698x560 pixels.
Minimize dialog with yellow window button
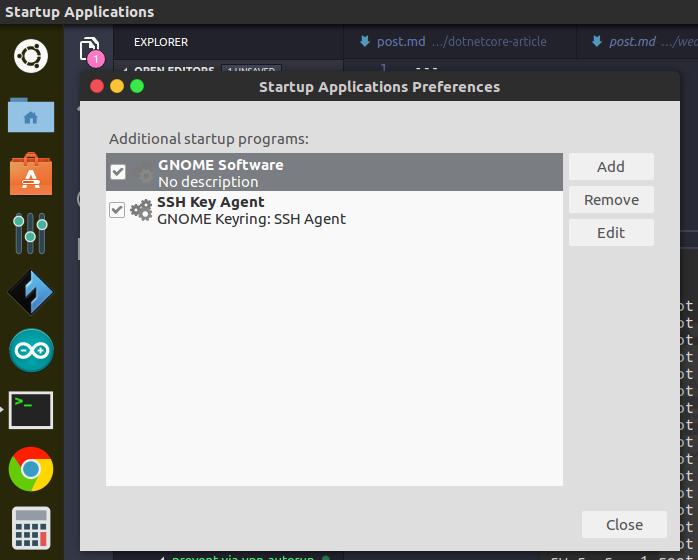tap(117, 86)
